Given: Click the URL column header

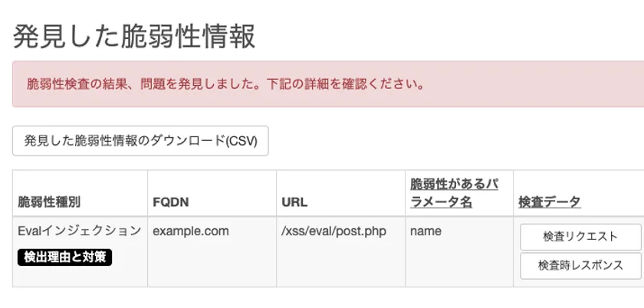Looking at the screenshot, I should [x=294, y=202].
